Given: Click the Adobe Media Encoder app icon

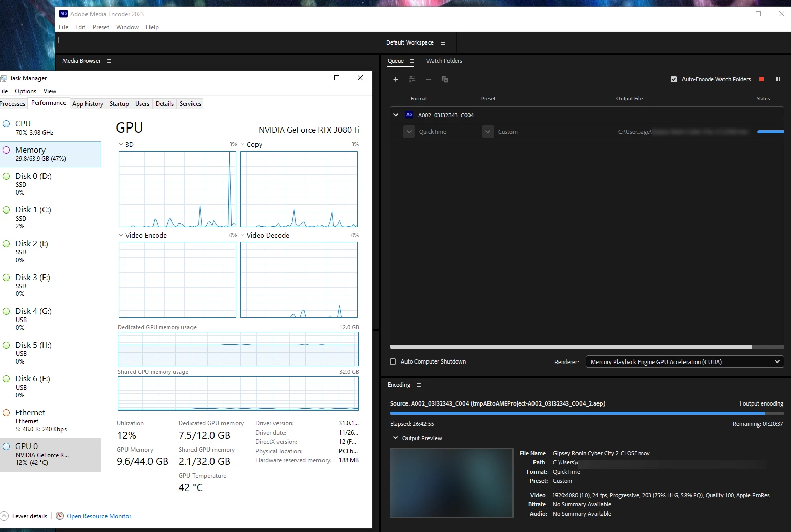Looking at the screenshot, I should click(x=63, y=14).
